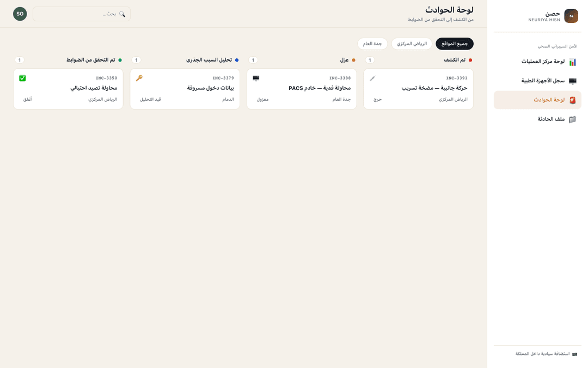The height and width of the screenshot is (368, 588).
Task: Click the flag icon beside استضافة سيادية داخل المملكة
Action: pyautogui.click(x=574, y=354)
